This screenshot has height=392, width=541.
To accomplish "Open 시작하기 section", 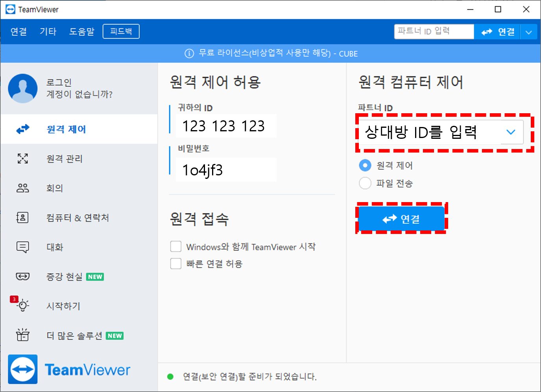I will [x=79, y=306].
